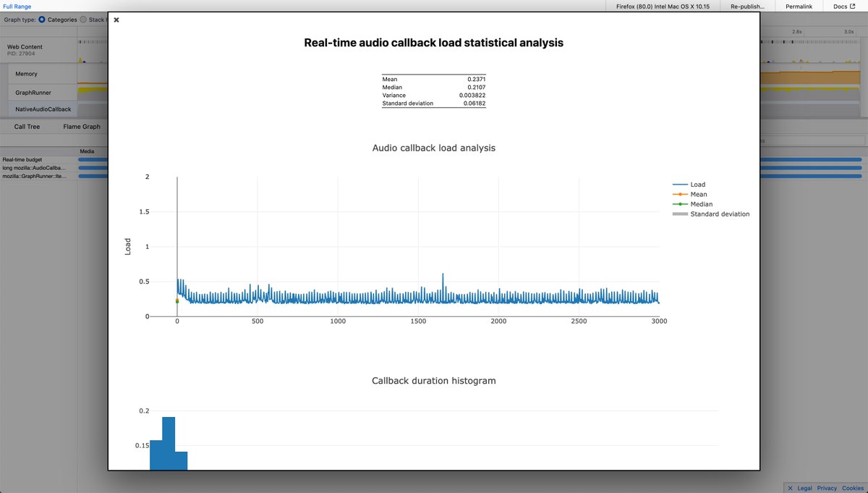Screen dimensions: 868x493
Task: Click the Audio callback load analysis title
Action: click(434, 148)
